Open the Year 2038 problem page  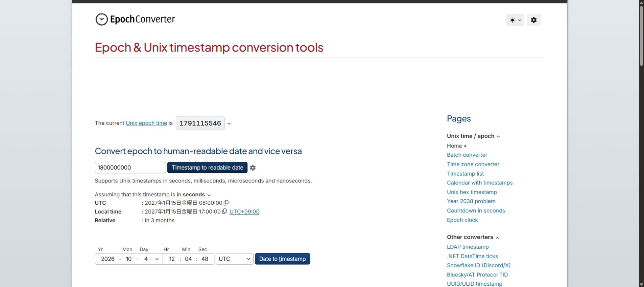click(x=471, y=201)
